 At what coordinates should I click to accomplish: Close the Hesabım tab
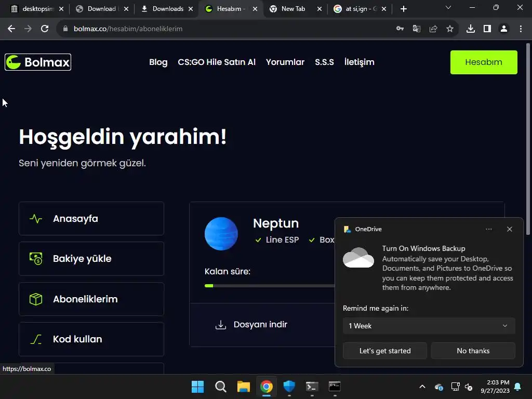click(x=255, y=9)
